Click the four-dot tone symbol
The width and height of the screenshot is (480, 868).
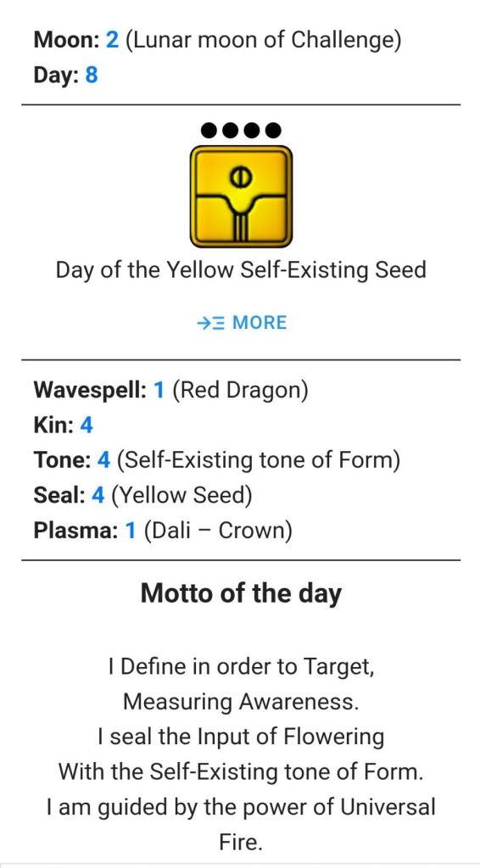point(241,131)
